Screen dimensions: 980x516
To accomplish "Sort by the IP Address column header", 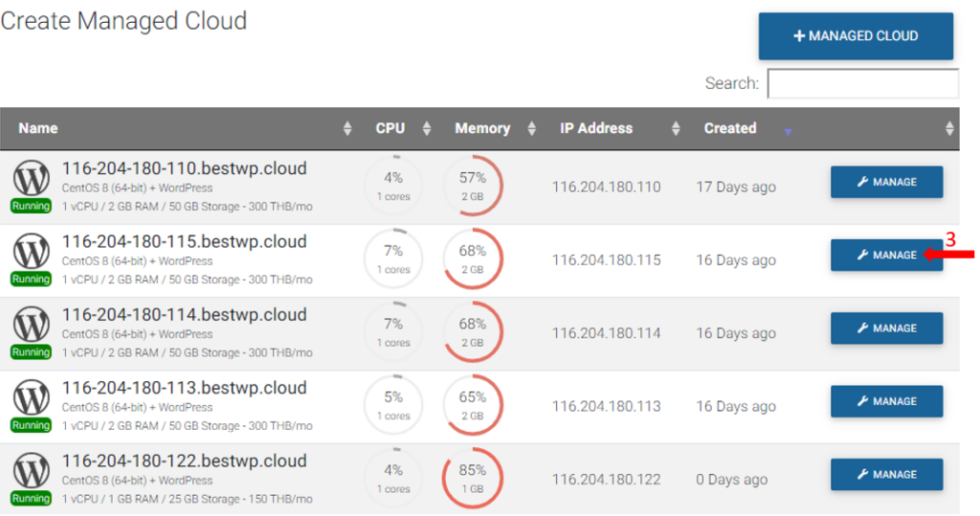I will [596, 128].
